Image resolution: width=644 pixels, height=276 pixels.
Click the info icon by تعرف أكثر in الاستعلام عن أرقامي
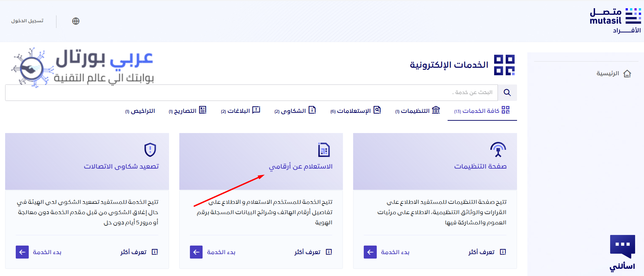(x=329, y=252)
